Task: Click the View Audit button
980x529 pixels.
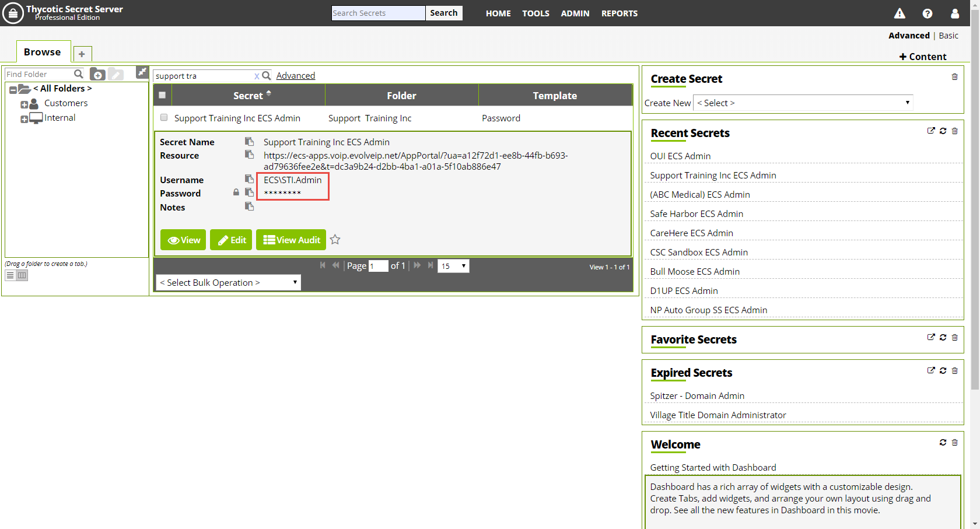Action: click(291, 240)
